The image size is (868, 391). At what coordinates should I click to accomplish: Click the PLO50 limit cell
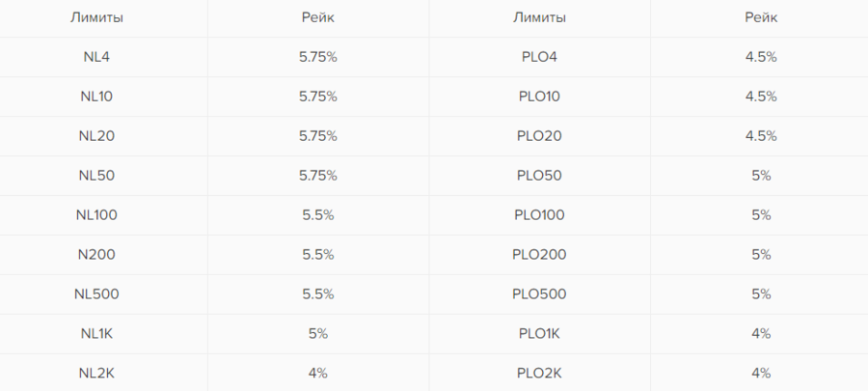point(539,176)
